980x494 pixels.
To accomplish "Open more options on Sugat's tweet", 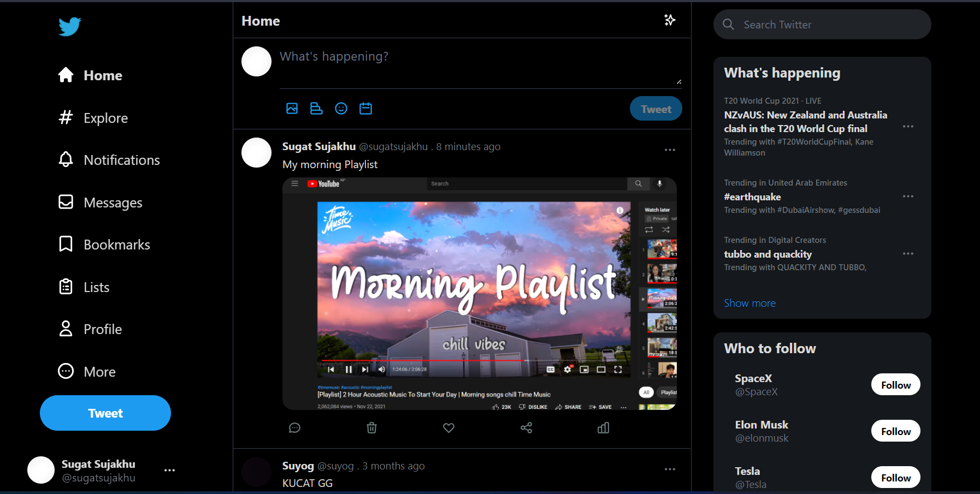I will pyautogui.click(x=670, y=150).
